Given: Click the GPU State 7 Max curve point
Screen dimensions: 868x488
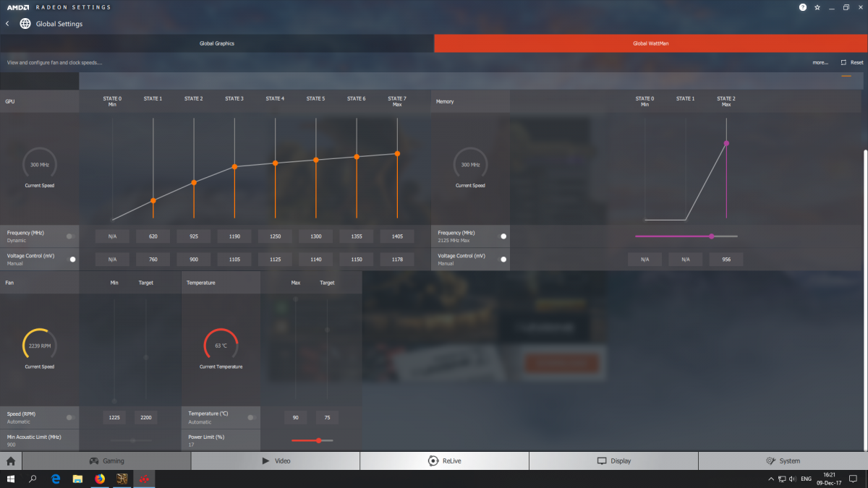Looking at the screenshot, I should 397,153.
